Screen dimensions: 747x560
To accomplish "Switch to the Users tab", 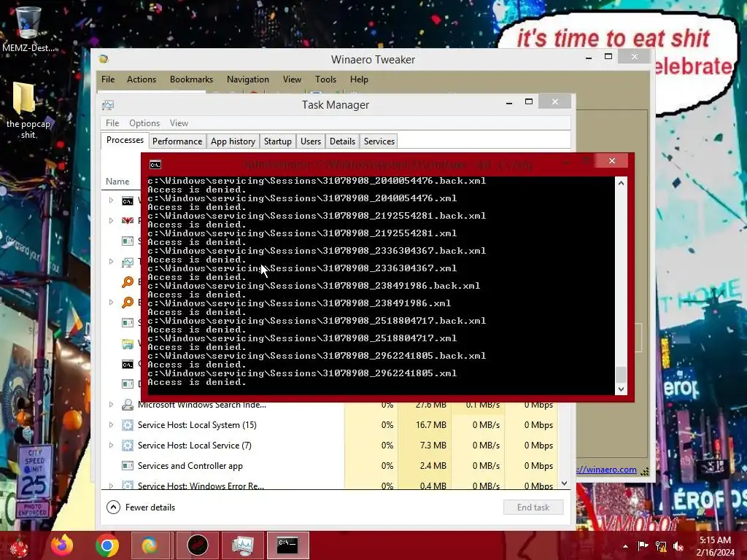I will pyautogui.click(x=311, y=141).
